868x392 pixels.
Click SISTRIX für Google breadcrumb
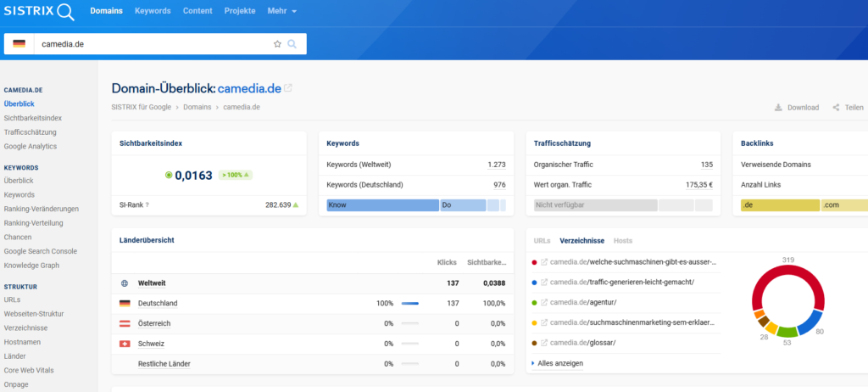(x=142, y=107)
